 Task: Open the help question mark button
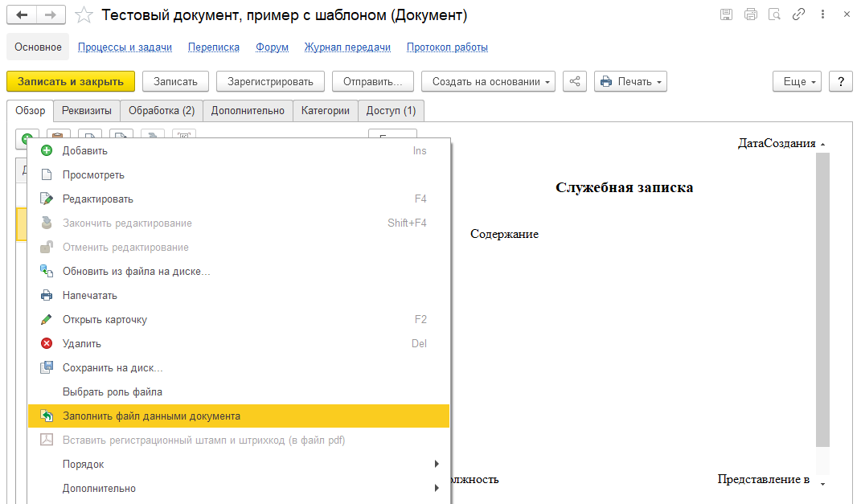(x=841, y=81)
